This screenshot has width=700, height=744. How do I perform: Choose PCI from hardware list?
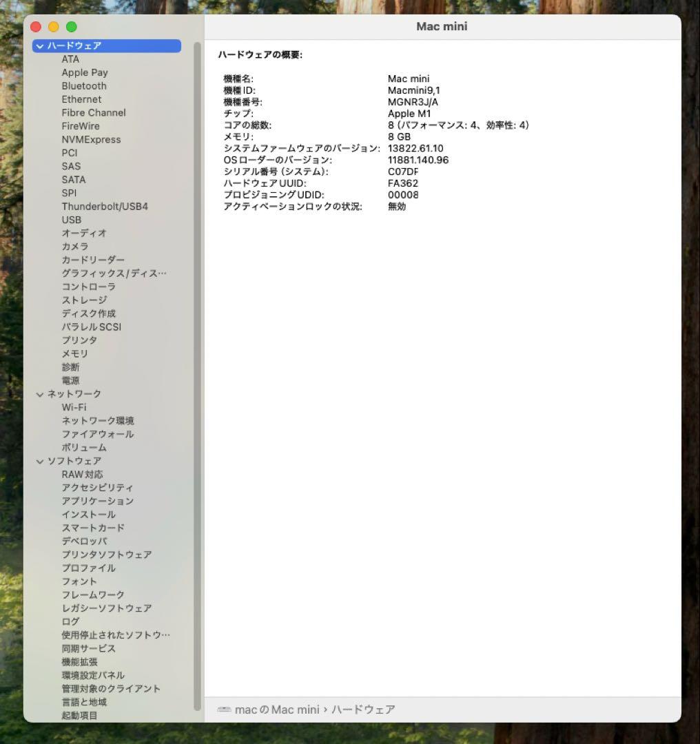[70, 153]
